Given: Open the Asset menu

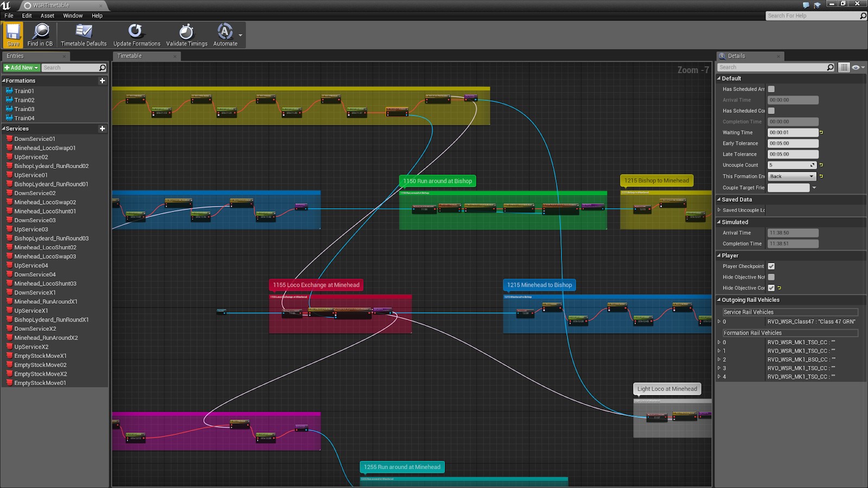Looking at the screenshot, I should 47,16.
